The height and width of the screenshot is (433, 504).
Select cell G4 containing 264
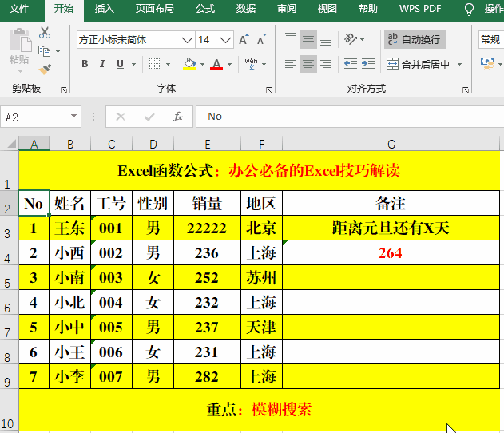coord(391,253)
